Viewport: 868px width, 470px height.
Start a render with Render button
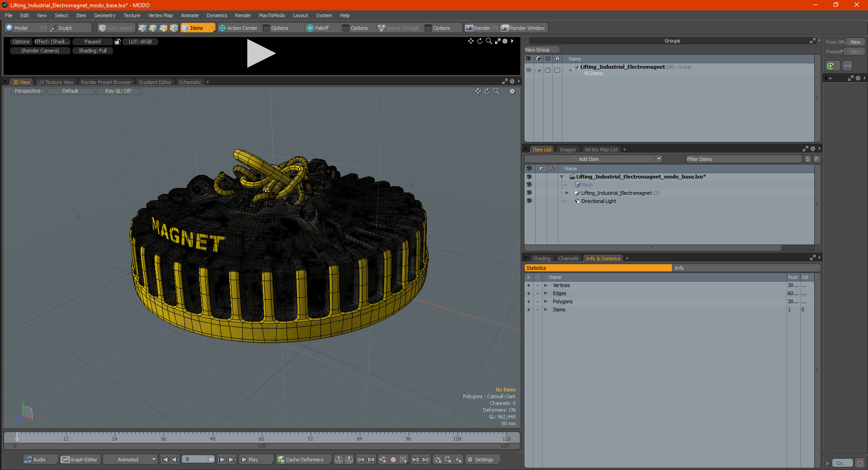click(481, 28)
